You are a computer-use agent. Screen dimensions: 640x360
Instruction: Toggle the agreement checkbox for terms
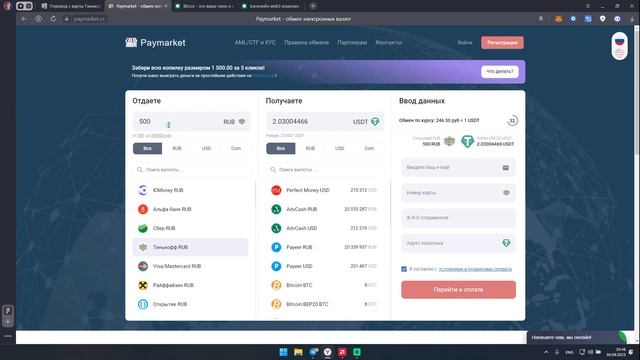coord(404,269)
